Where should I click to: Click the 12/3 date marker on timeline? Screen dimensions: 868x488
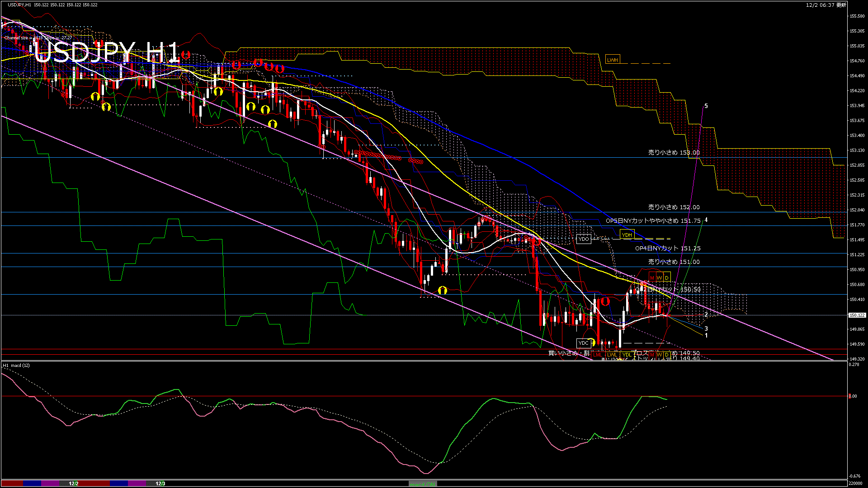tap(160, 483)
